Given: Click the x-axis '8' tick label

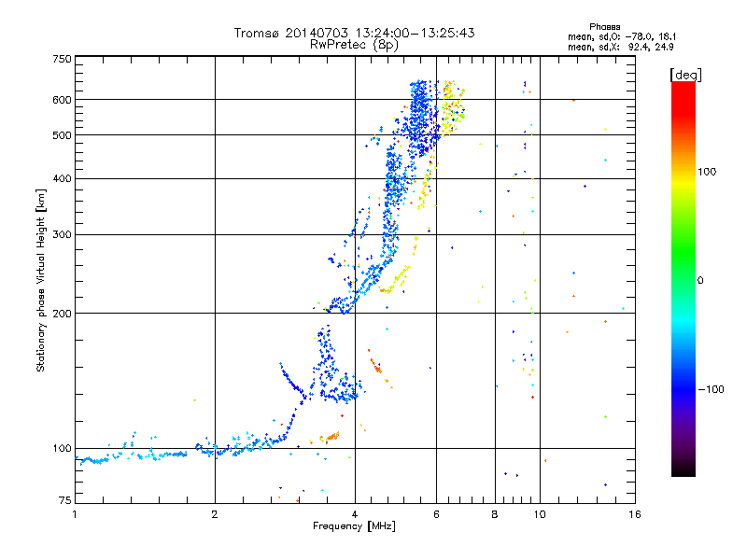Looking at the screenshot, I should [495, 514].
